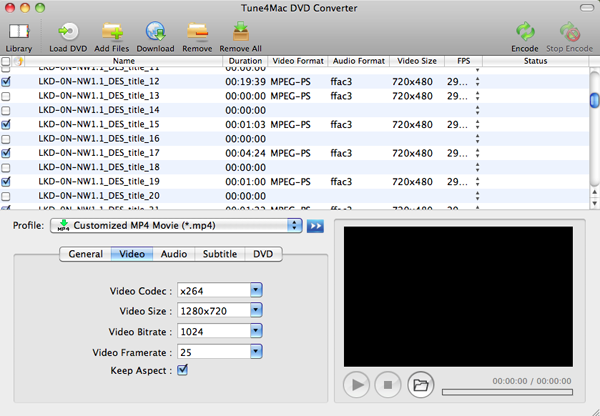Switch to the Audio tab

(174, 254)
